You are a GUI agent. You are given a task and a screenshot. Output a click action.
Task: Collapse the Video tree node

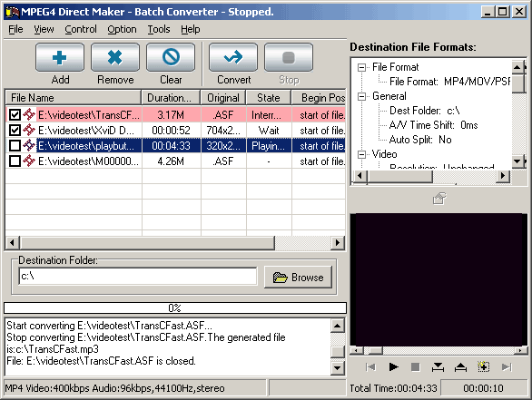[x=361, y=154]
